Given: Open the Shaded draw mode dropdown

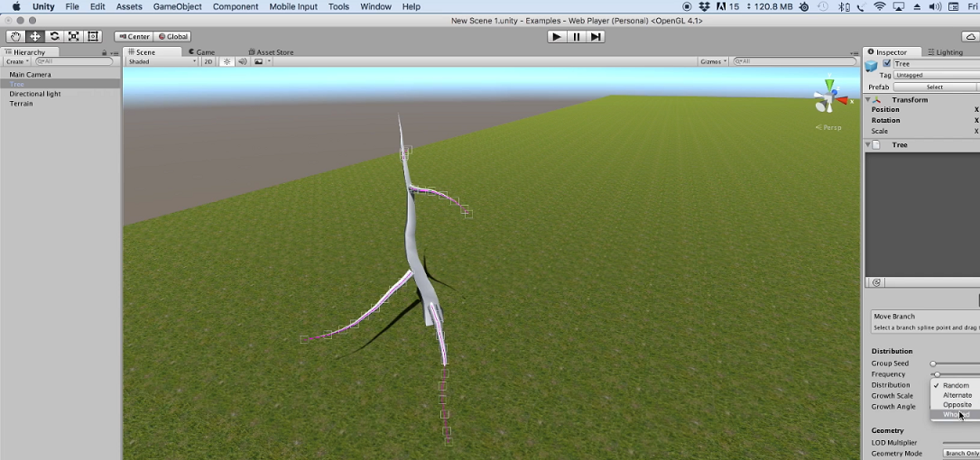Looking at the screenshot, I should [162, 61].
